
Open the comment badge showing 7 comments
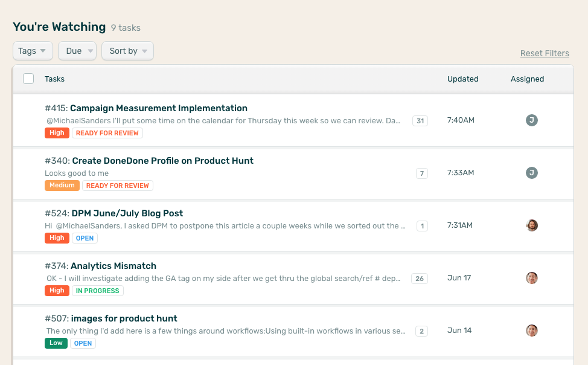coord(421,173)
